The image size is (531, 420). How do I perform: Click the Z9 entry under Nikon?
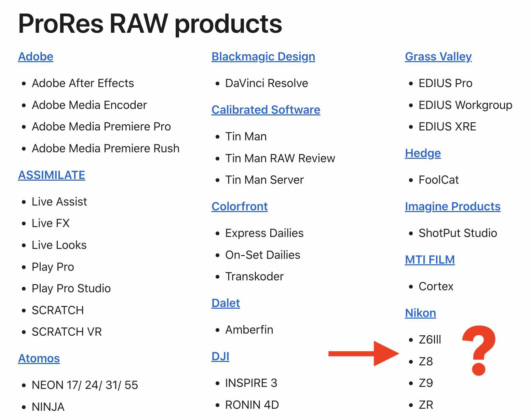click(426, 383)
